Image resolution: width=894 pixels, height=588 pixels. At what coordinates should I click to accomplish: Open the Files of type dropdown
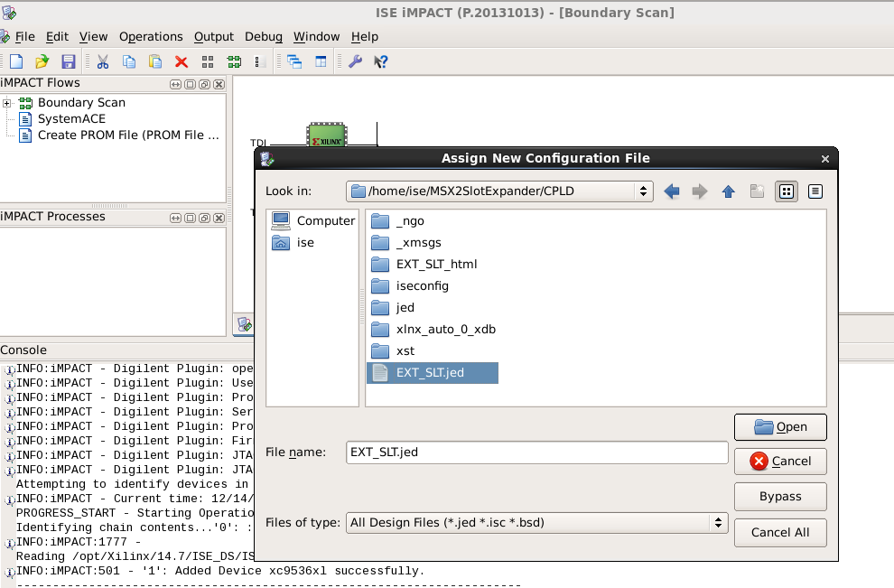click(x=718, y=522)
